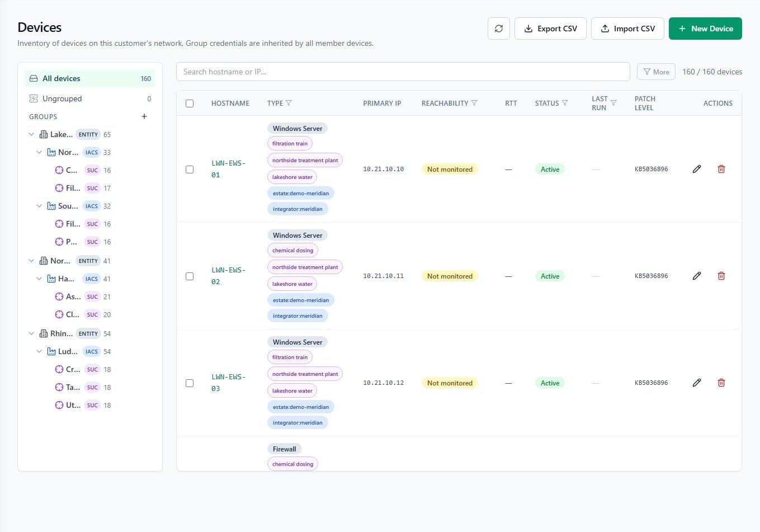Viewport: 760px width, 532px height.
Task: Click the Import CSV button
Action: (627, 29)
